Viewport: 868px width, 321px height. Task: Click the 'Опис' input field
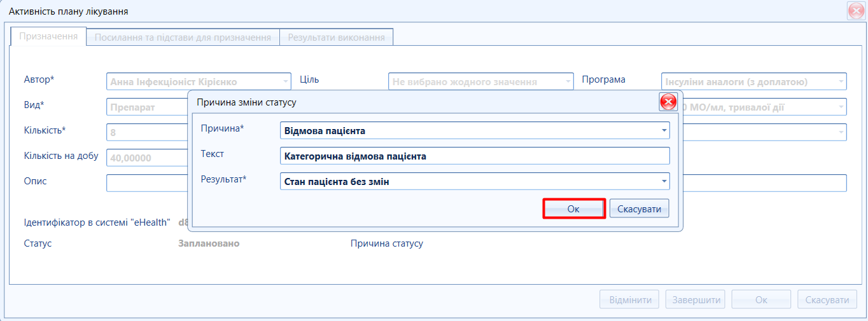click(x=148, y=183)
